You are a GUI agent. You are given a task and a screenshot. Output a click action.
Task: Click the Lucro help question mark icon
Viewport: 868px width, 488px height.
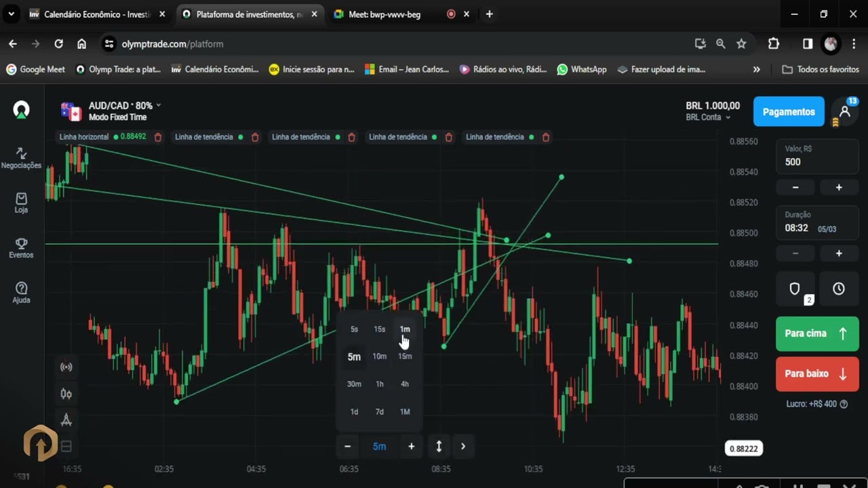844,404
